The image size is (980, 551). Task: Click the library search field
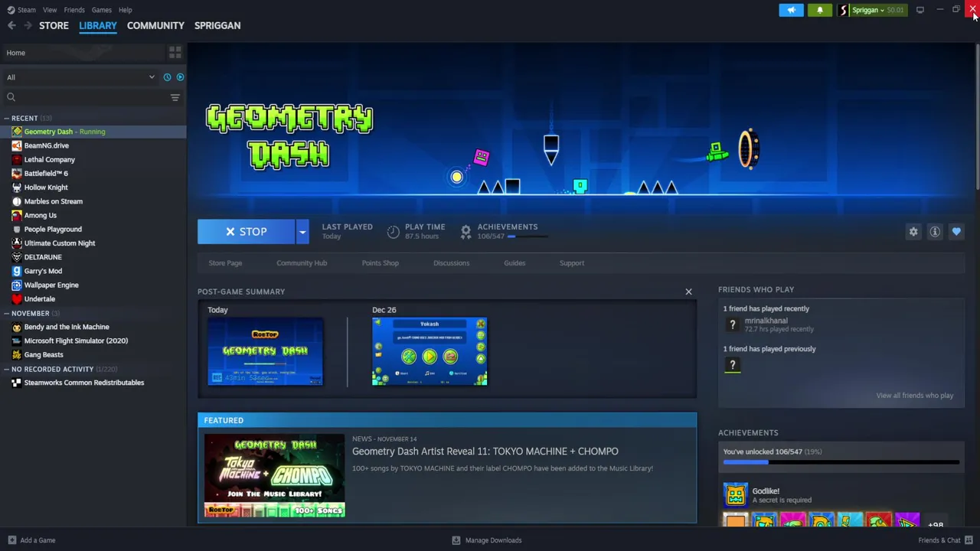tap(86, 97)
